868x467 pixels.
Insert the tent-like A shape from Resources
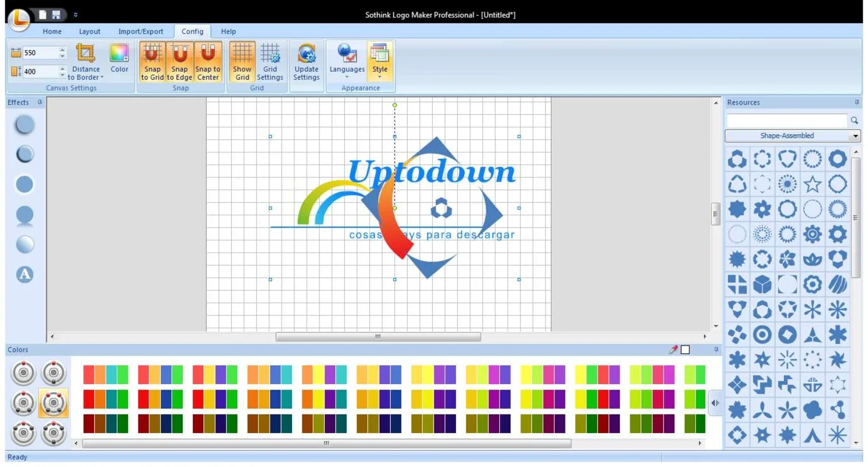[813, 434]
